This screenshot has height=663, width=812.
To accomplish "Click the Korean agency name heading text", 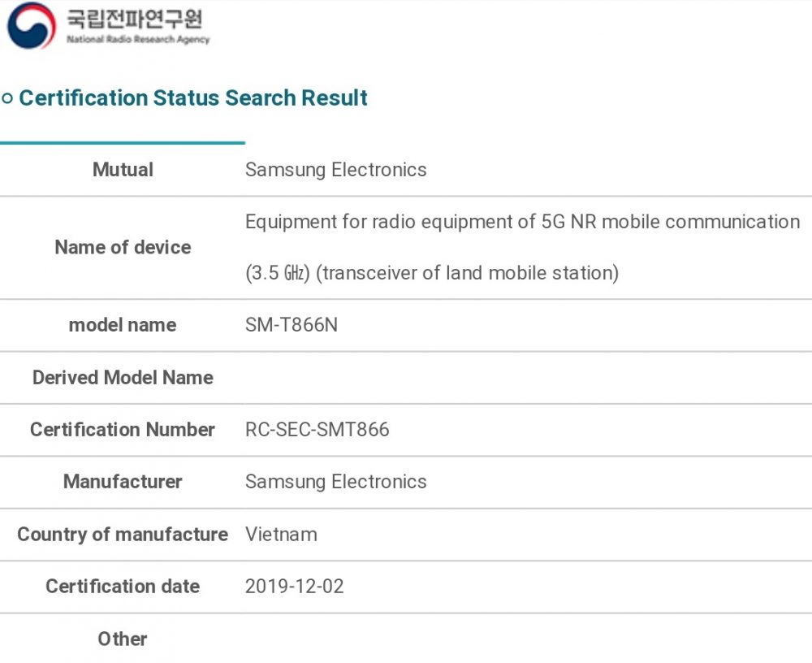I will click(135, 19).
